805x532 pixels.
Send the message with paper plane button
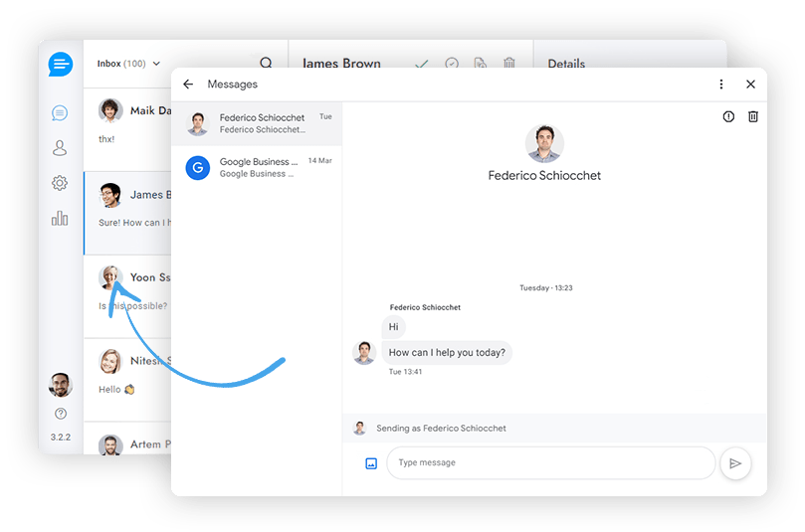coord(735,463)
